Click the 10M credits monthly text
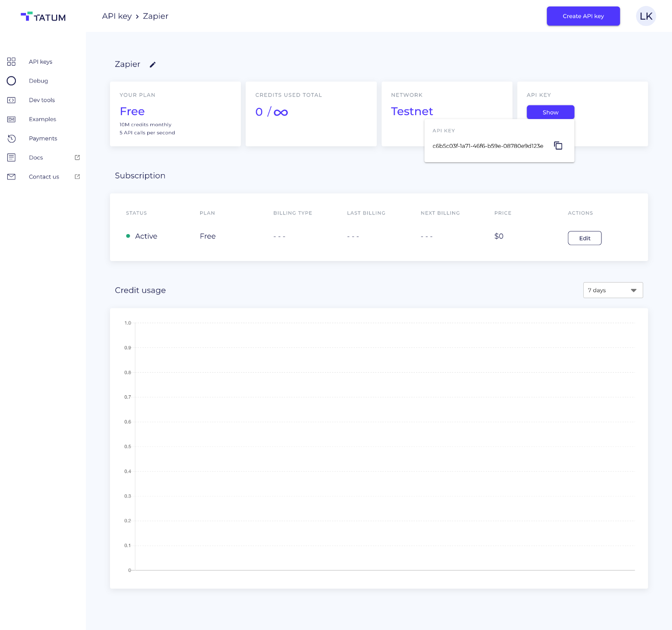Screen dimensions: 672x630 (145, 125)
